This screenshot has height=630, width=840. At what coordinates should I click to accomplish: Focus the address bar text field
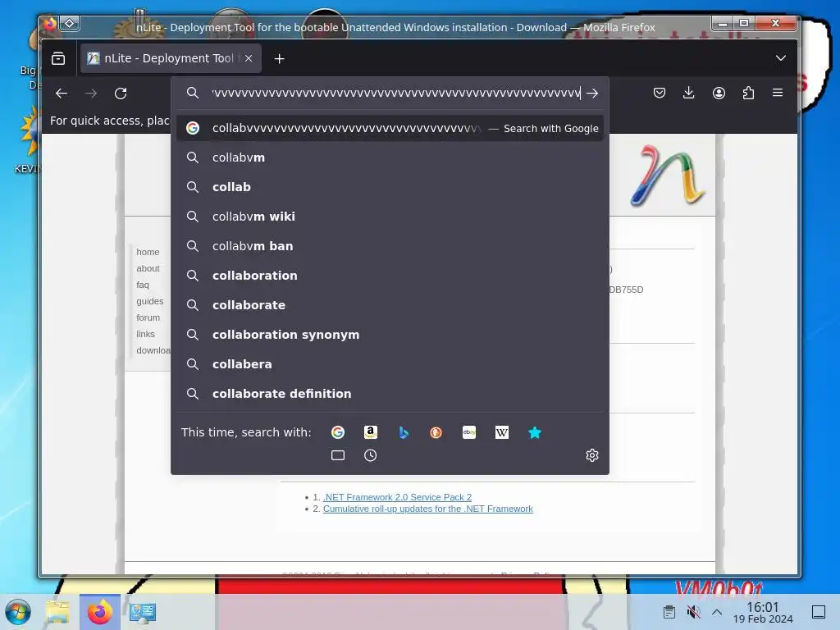pos(396,94)
